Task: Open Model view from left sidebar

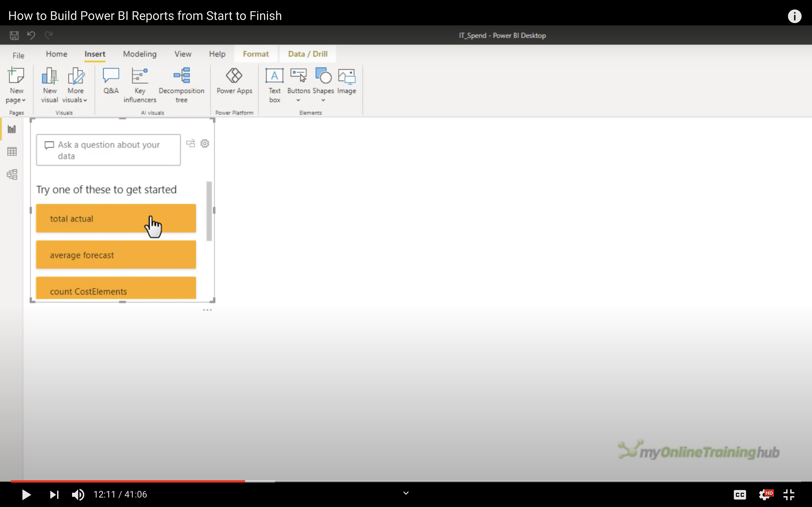Action: [x=12, y=174]
